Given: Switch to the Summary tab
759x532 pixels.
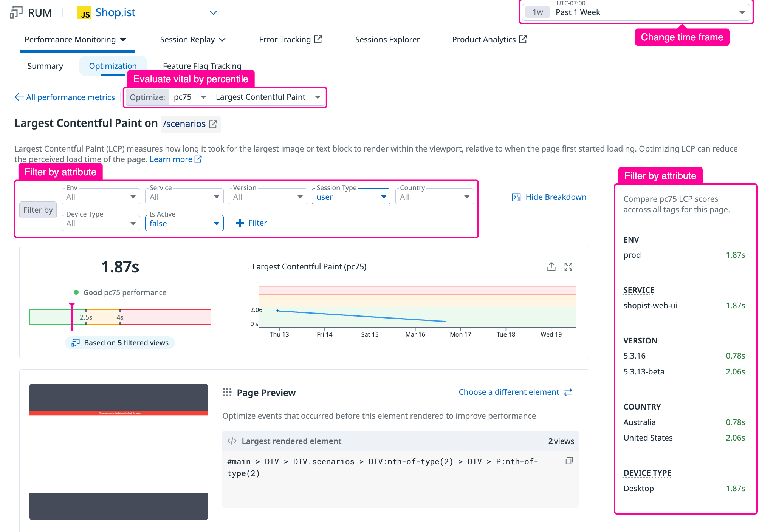Looking at the screenshot, I should [45, 66].
